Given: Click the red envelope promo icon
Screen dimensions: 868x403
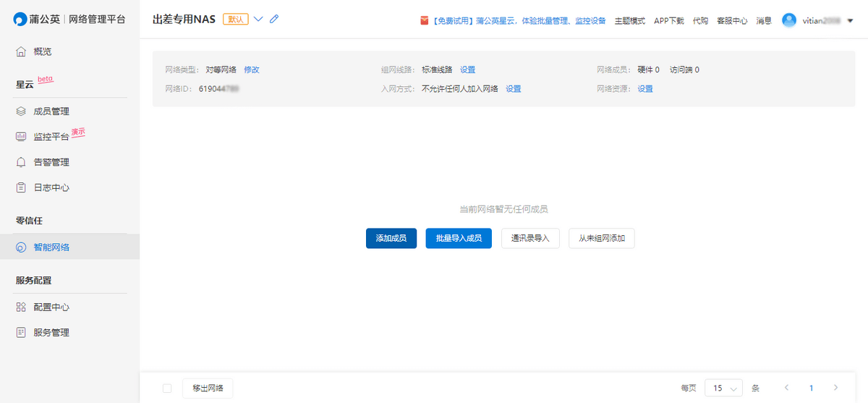Looking at the screenshot, I should coord(425,21).
